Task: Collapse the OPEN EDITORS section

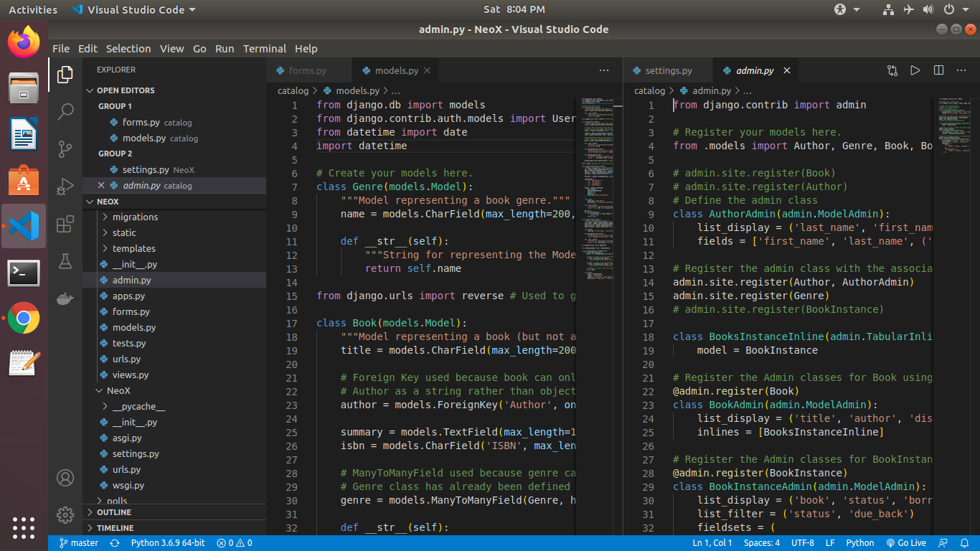Action: pos(126,90)
